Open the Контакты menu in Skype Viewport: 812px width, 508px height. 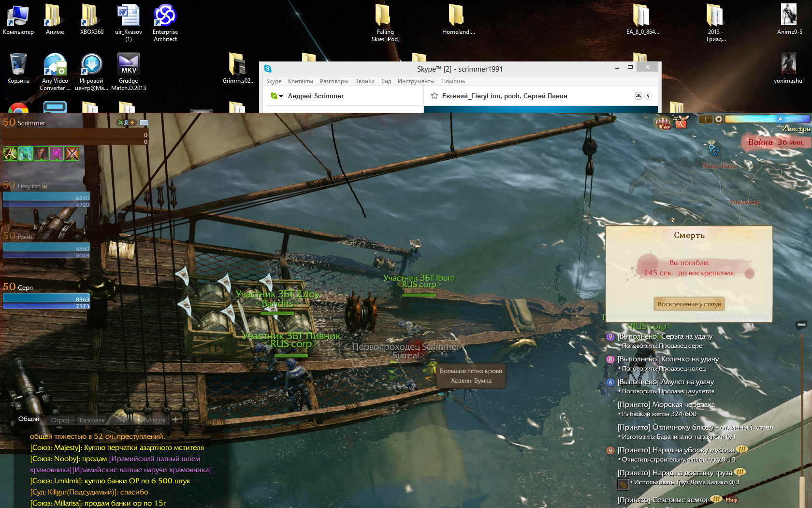[x=301, y=81]
